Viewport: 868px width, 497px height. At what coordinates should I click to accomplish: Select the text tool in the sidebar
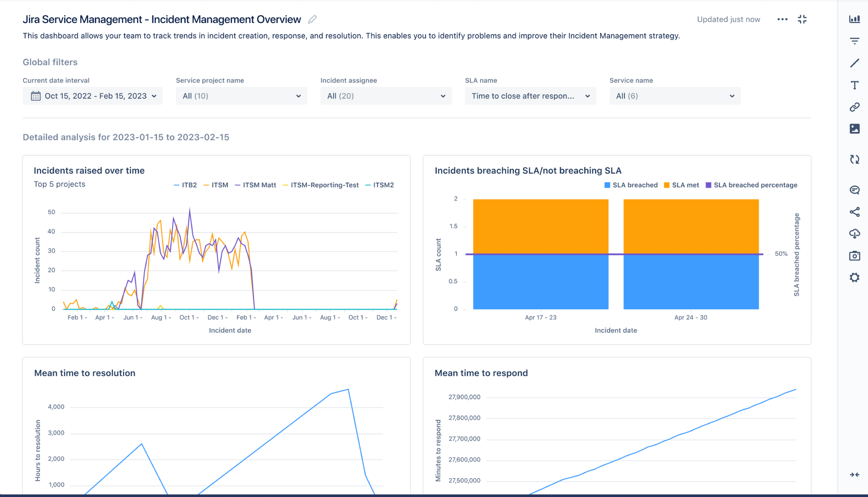point(855,85)
